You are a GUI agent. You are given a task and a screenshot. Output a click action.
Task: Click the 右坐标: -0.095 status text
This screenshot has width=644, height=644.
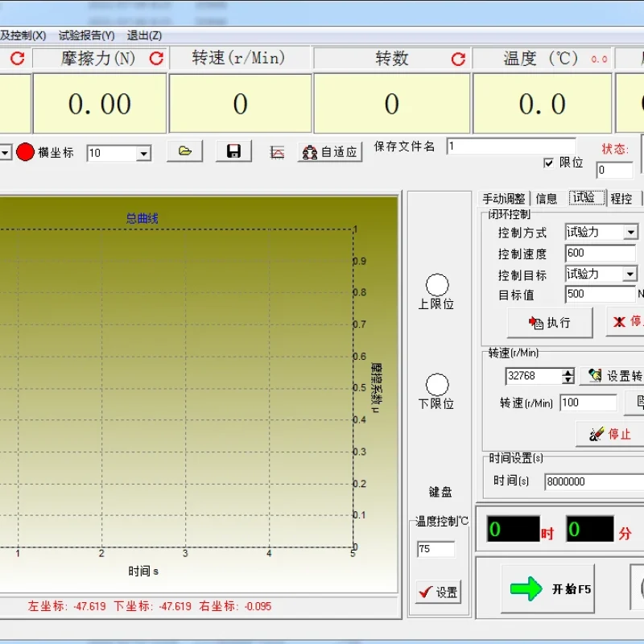coord(235,606)
